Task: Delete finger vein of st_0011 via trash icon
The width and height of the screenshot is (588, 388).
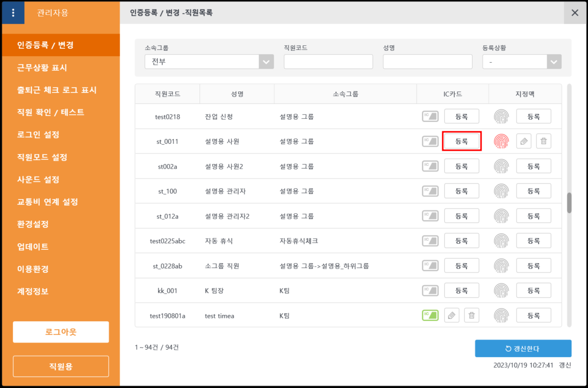Action: point(544,141)
